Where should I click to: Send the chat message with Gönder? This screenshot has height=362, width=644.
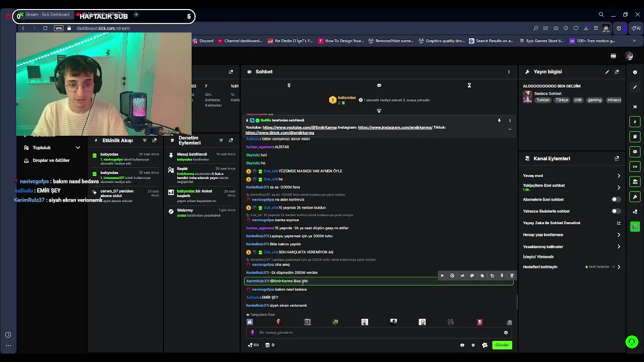[502, 345]
